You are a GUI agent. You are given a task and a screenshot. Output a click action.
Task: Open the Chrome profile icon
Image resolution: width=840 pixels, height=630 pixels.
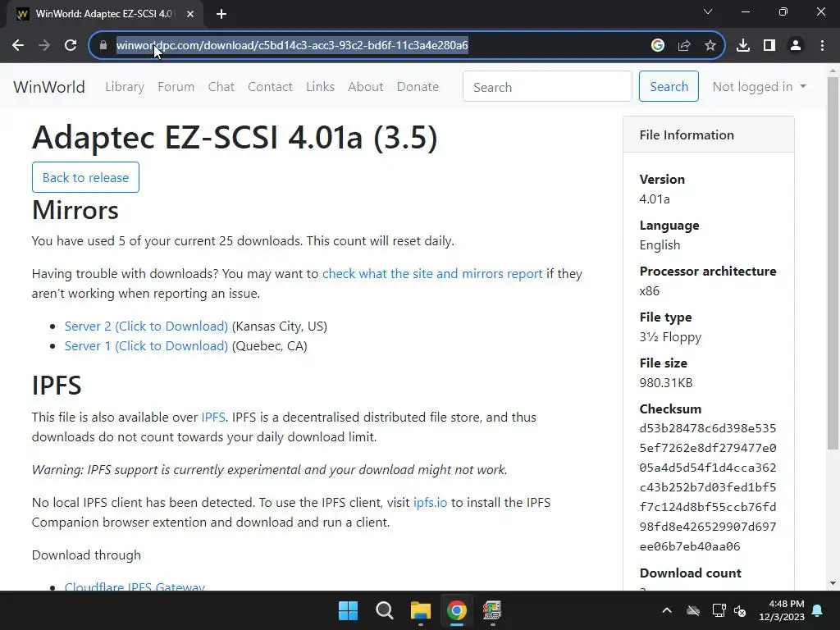796,46
